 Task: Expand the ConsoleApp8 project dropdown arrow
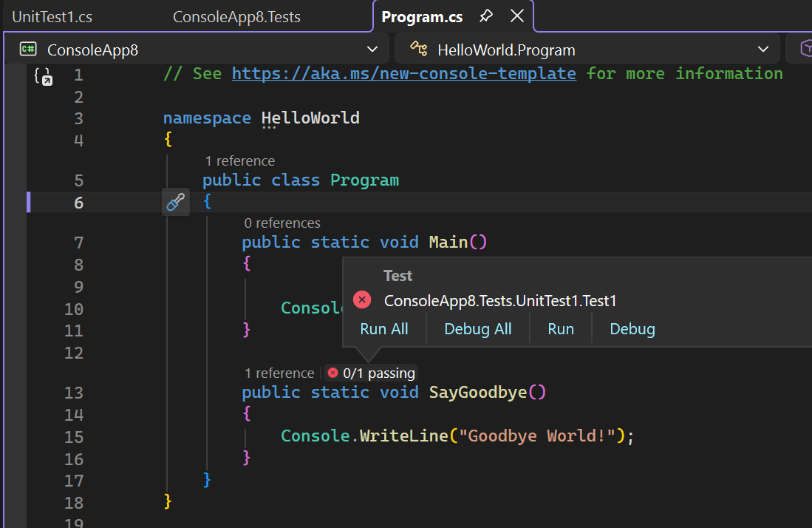tap(372, 50)
